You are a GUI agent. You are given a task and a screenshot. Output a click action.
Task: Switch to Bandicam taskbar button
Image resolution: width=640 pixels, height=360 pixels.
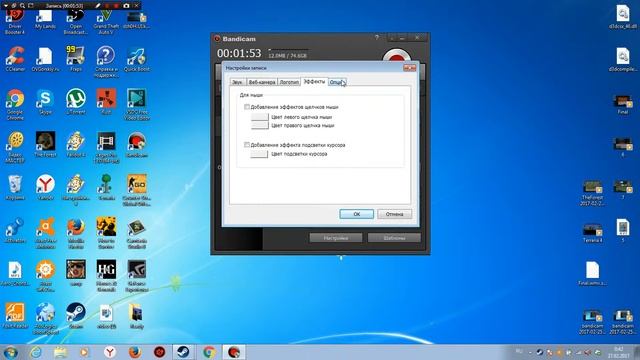tap(234, 352)
